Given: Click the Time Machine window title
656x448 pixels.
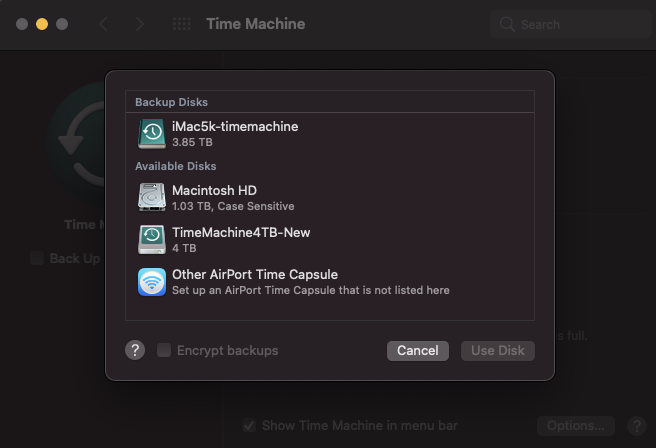Looking at the screenshot, I should tap(256, 24).
